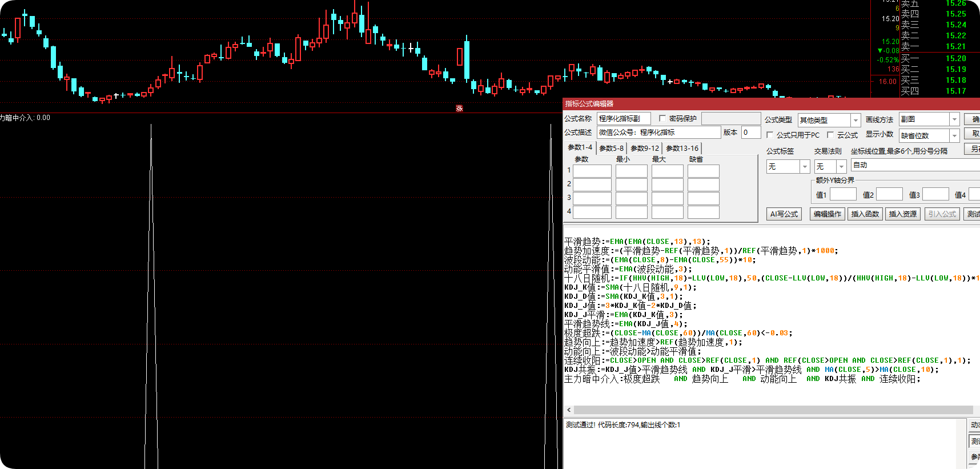Click the code line starting with 主力暗中介入
This screenshot has height=469, width=980.
pos(742,379)
